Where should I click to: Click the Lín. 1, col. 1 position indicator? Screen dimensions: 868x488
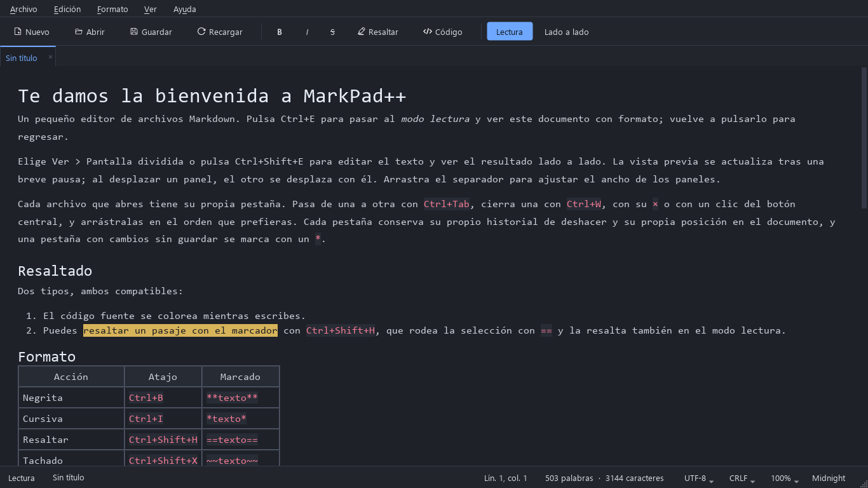pos(506,478)
